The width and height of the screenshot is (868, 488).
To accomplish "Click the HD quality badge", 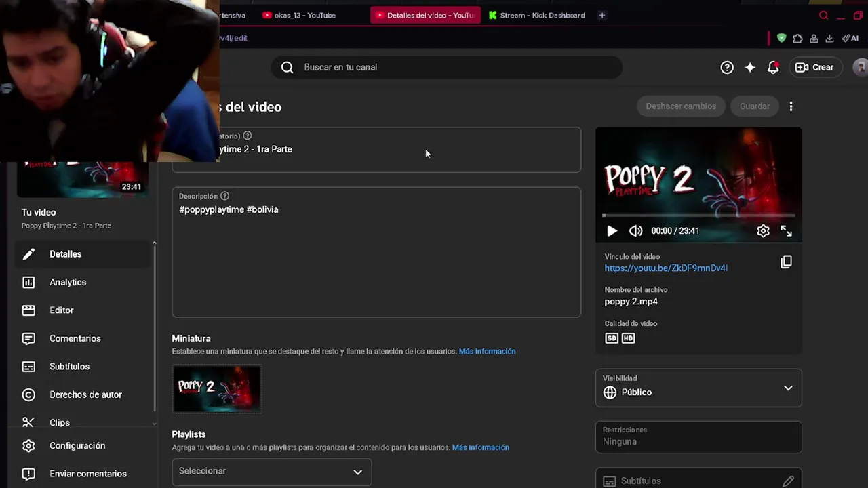I will click(x=629, y=338).
